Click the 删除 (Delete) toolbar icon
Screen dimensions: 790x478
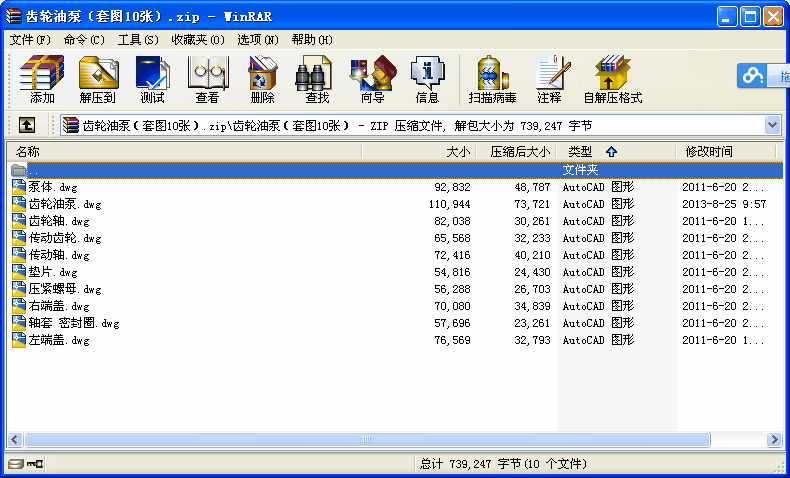262,73
